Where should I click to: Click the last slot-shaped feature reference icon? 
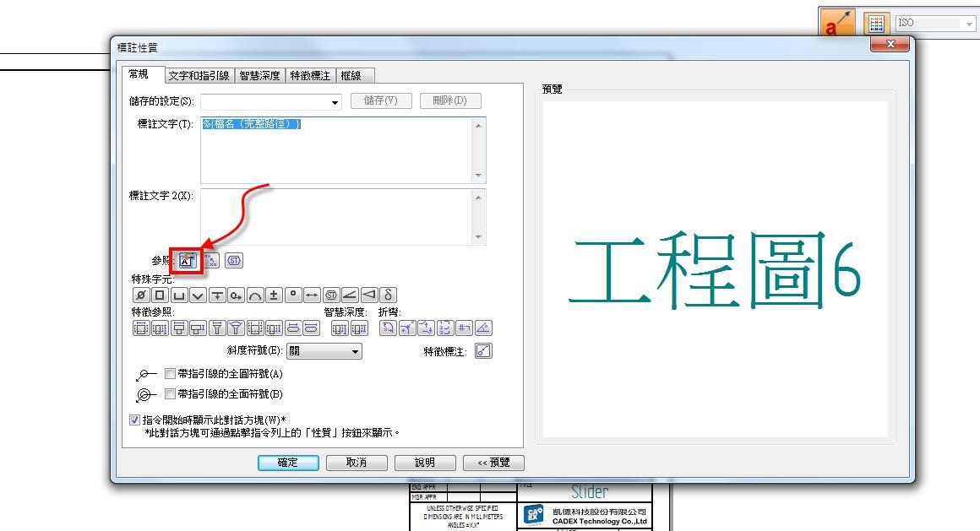click(312, 328)
